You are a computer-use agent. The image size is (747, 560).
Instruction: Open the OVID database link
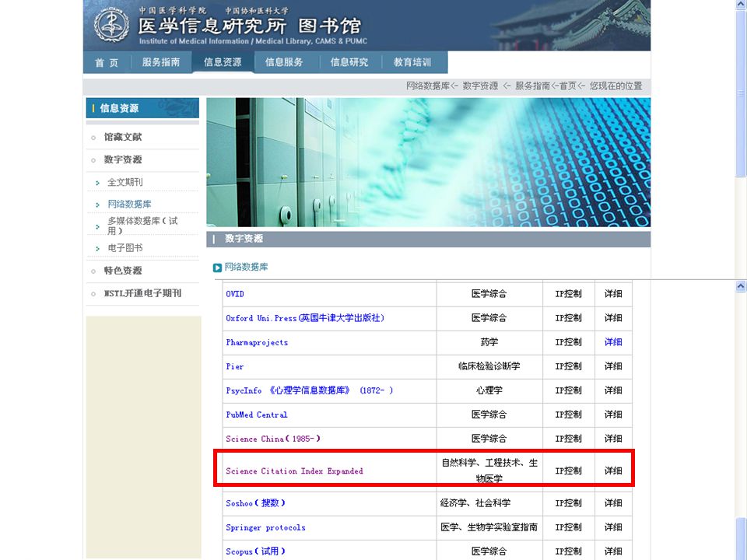(x=235, y=294)
